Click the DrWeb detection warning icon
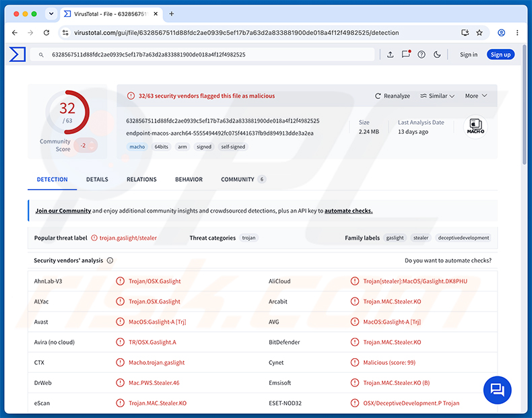Image resolution: width=532 pixels, height=418 pixels. point(120,383)
